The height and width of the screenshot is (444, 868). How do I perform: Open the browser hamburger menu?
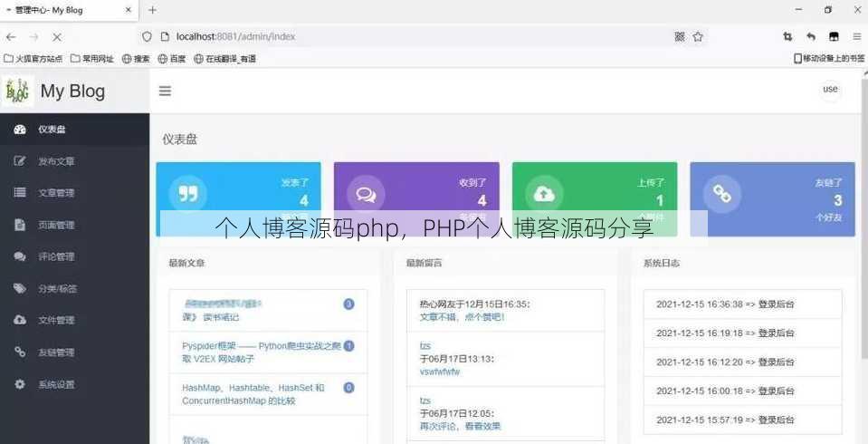(857, 36)
